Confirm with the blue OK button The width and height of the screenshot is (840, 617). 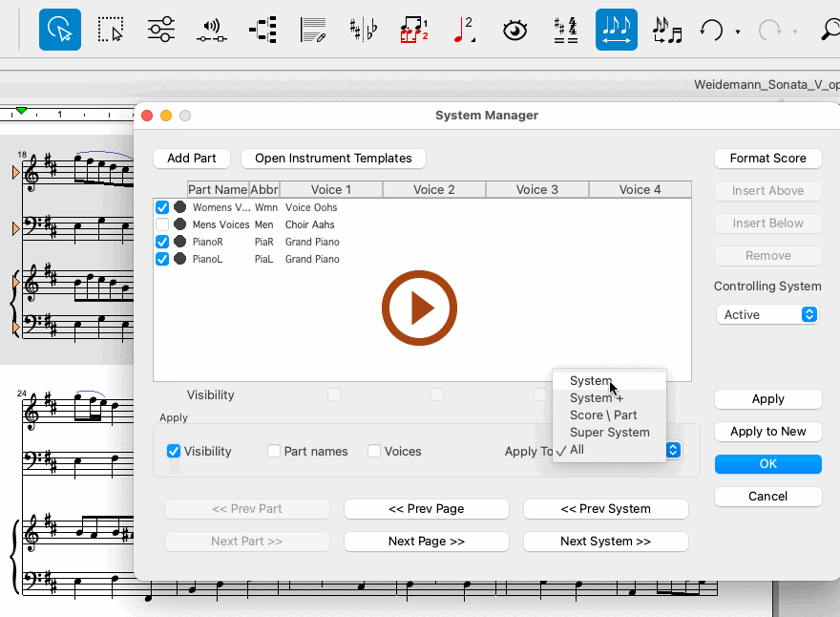[x=767, y=463]
